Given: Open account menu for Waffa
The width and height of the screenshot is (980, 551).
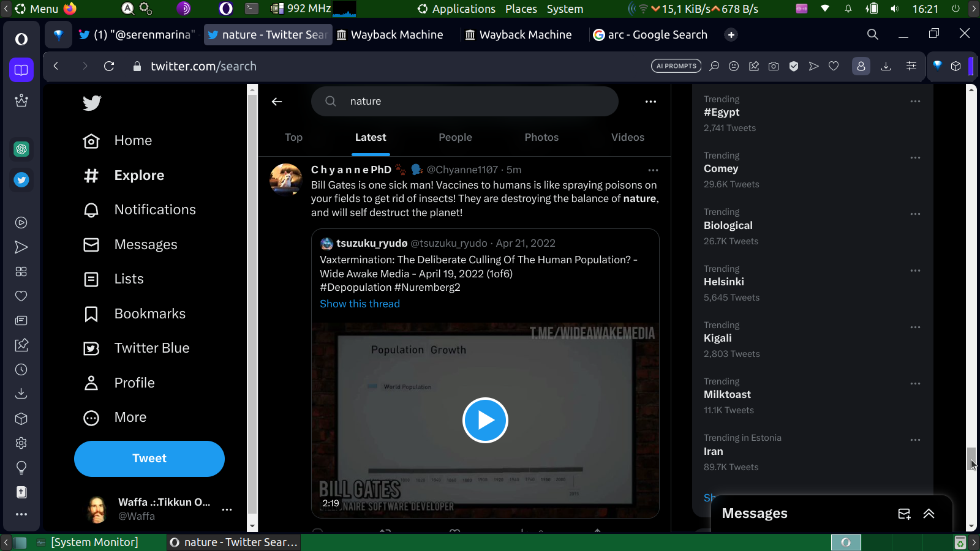Looking at the screenshot, I should [227, 509].
